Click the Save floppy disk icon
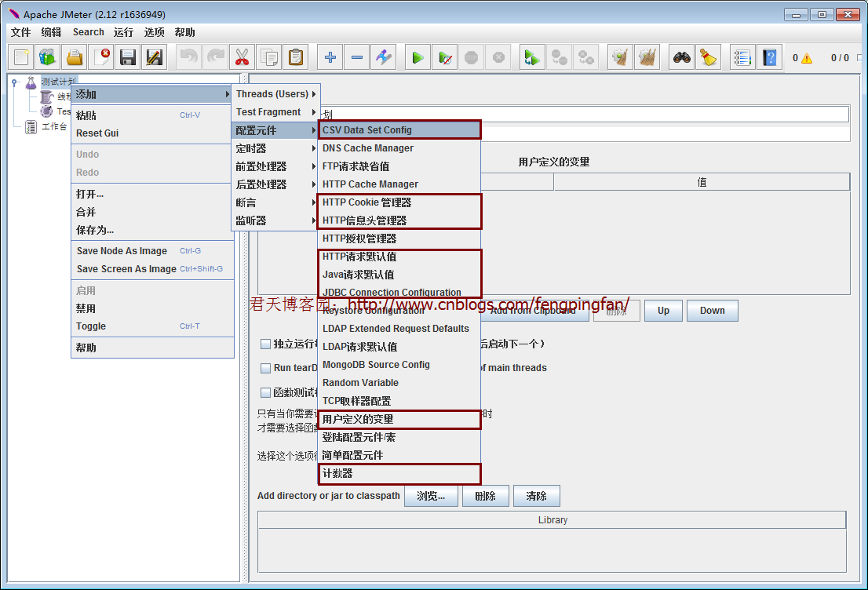This screenshot has width=868, height=590. [x=128, y=57]
